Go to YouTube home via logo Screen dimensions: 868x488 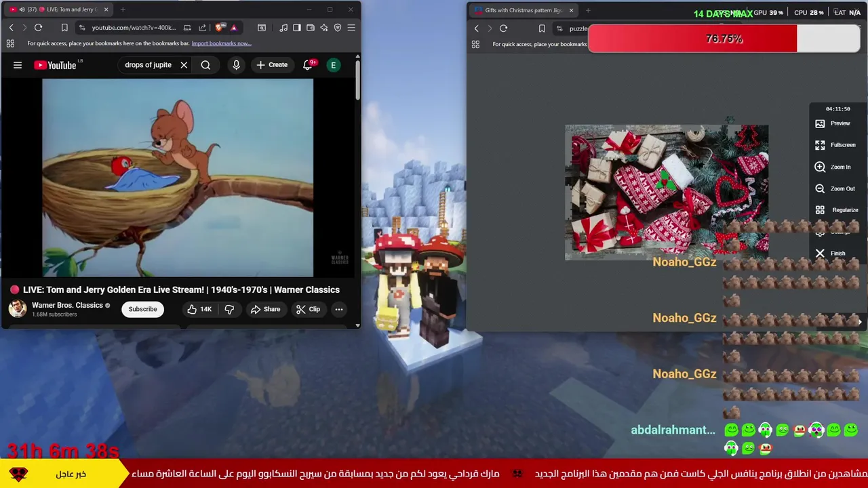(x=55, y=65)
